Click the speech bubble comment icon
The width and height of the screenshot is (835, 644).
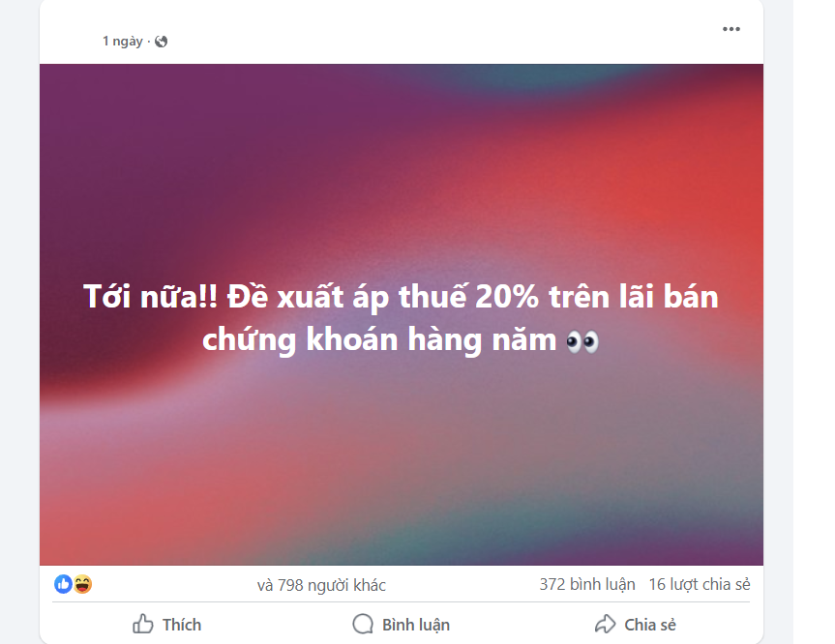click(x=363, y=624)
